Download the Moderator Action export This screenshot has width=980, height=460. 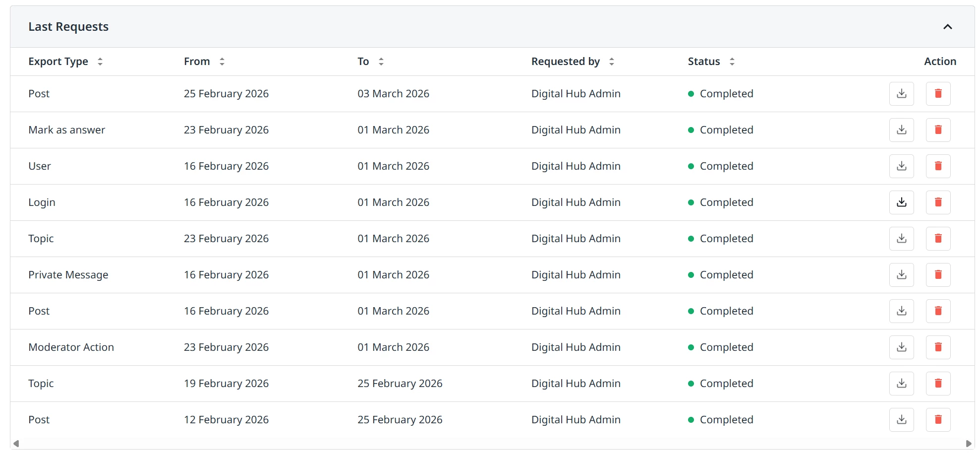point(901,347)
